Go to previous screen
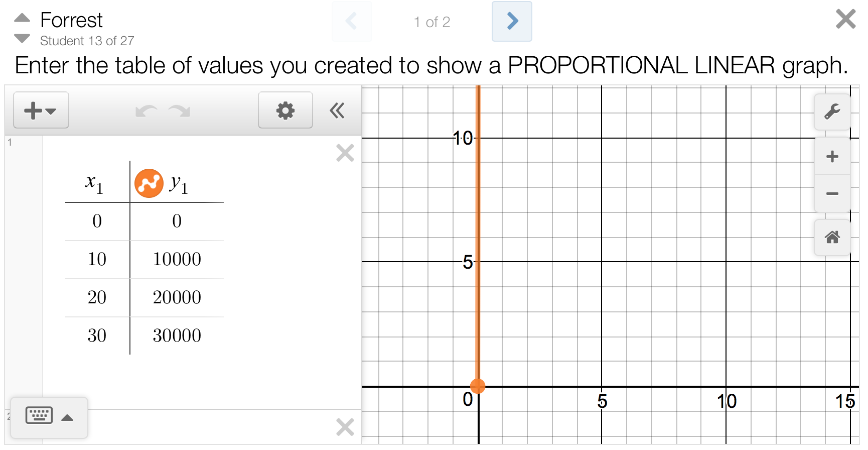Image resolution: width=868 pixels, height=450 pixels. 351,21
